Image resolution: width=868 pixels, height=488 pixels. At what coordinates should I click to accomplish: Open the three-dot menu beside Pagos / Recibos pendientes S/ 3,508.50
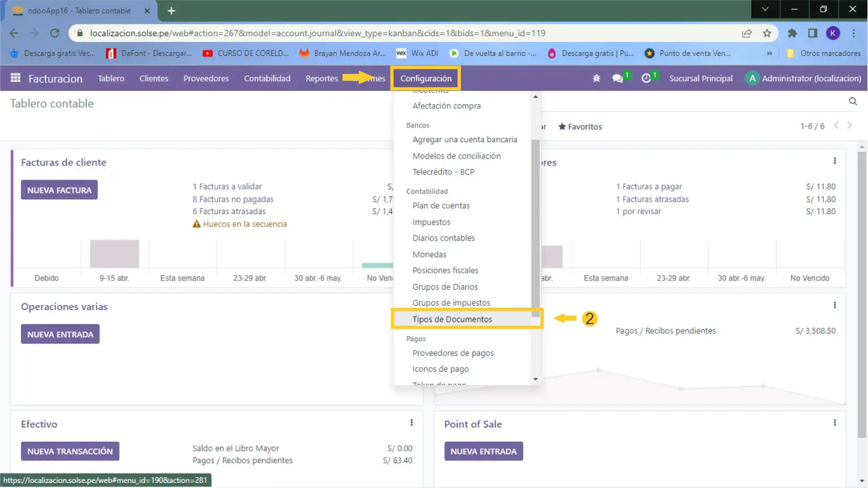tap(835, 305)
